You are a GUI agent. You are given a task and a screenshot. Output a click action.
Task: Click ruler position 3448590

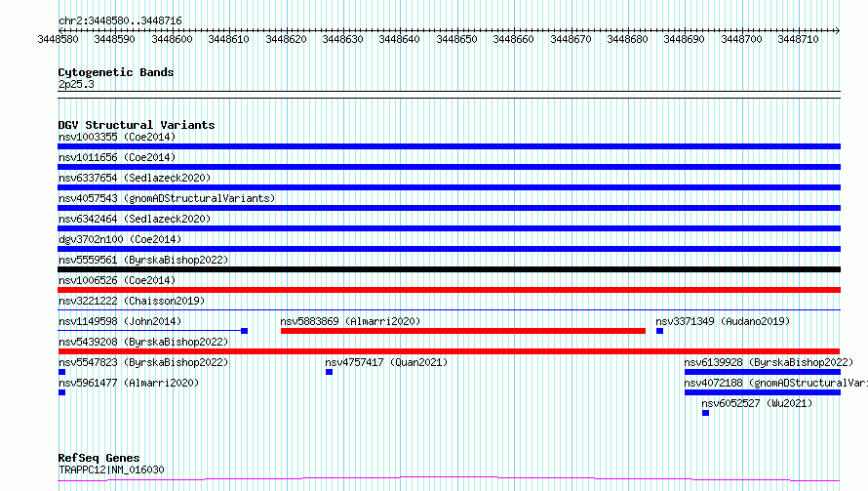114,39
